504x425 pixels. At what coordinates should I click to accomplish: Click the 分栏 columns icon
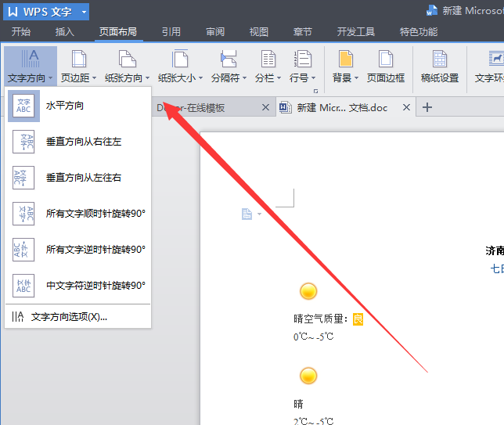point(268,59)
